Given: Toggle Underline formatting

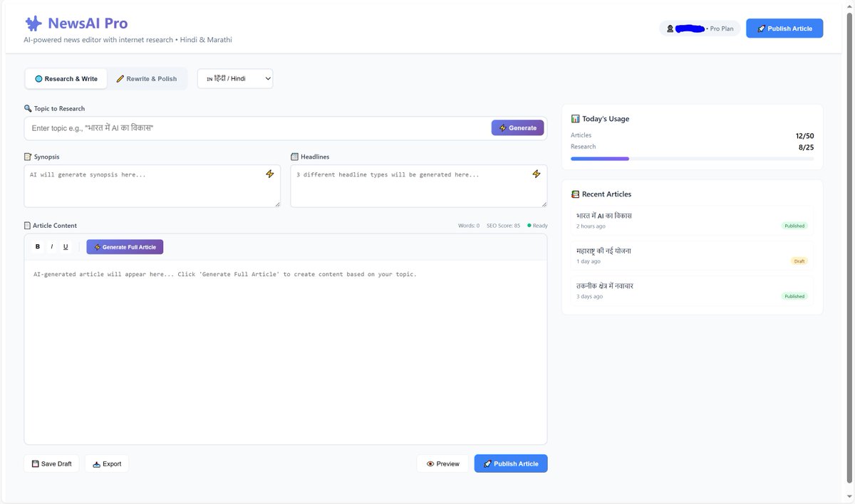Looking at the screenshot, I should 66,247.
